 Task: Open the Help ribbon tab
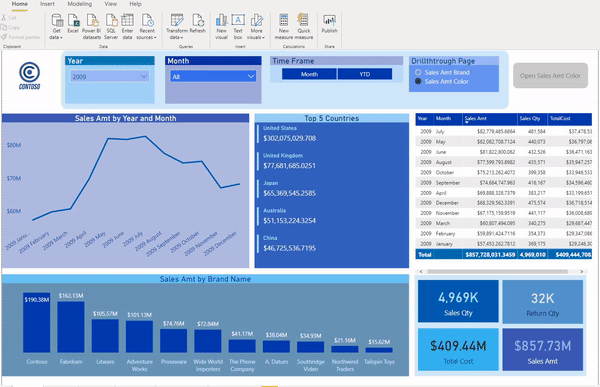[135, 4]
